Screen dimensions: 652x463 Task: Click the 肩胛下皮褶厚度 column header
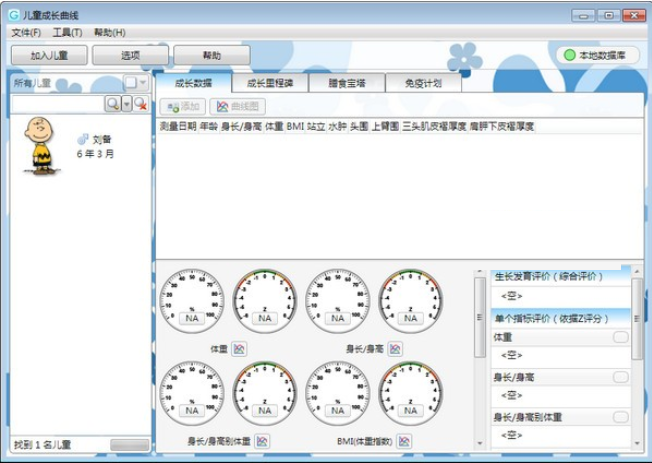click(502, 126)
